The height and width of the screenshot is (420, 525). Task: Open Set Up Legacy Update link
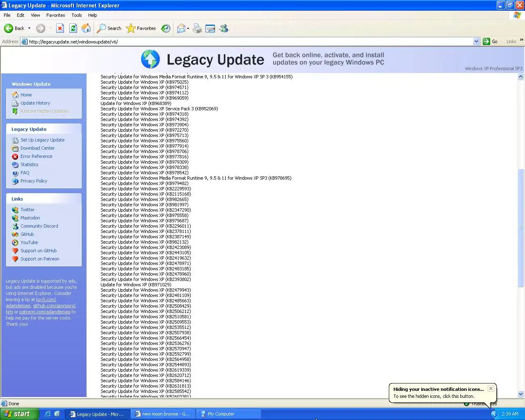point(42,140)
